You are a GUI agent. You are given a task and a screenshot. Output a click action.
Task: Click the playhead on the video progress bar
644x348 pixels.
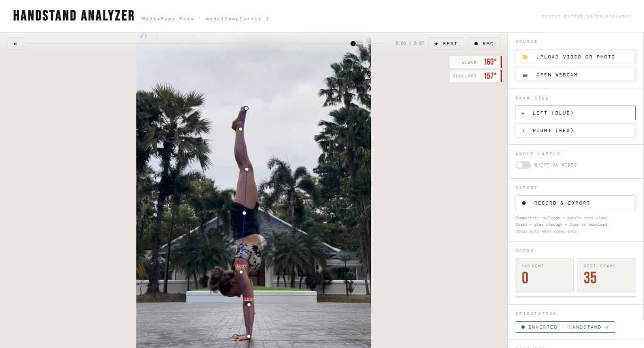pos(353,43)
